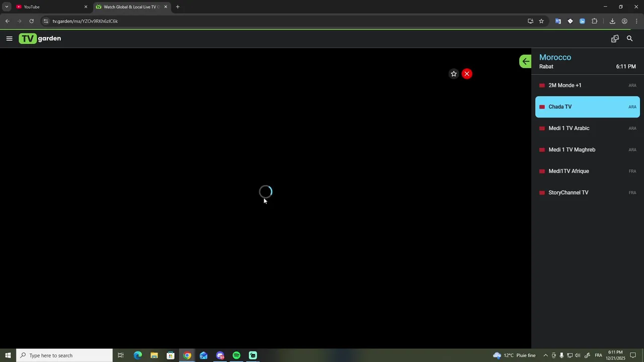644x362 pixels.
Task: Open Google Translate extension
Action: point(558,21)
